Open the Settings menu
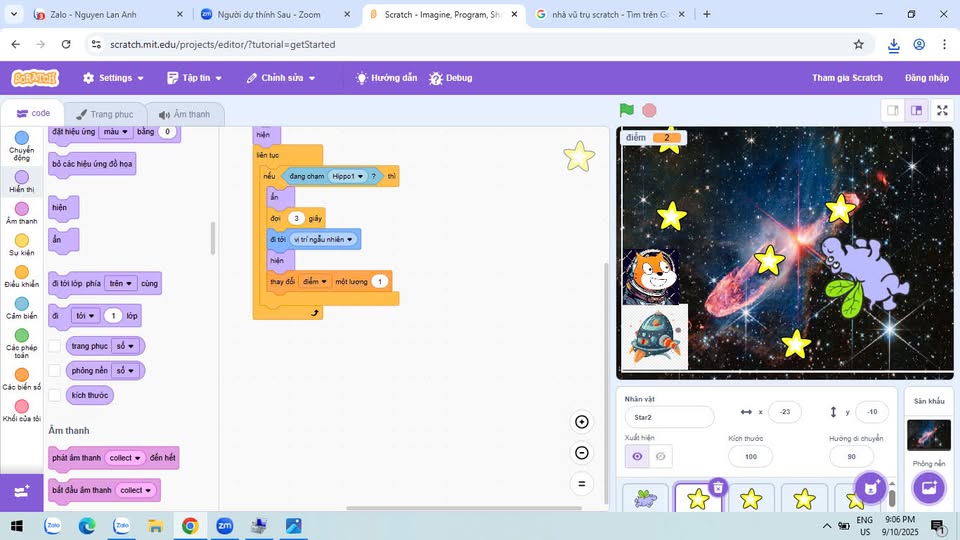 click(x=113, y=78)
